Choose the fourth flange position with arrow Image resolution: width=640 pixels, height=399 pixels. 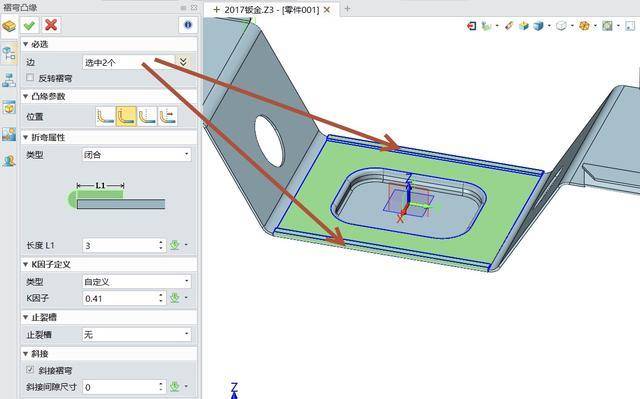tap(168, 117)
